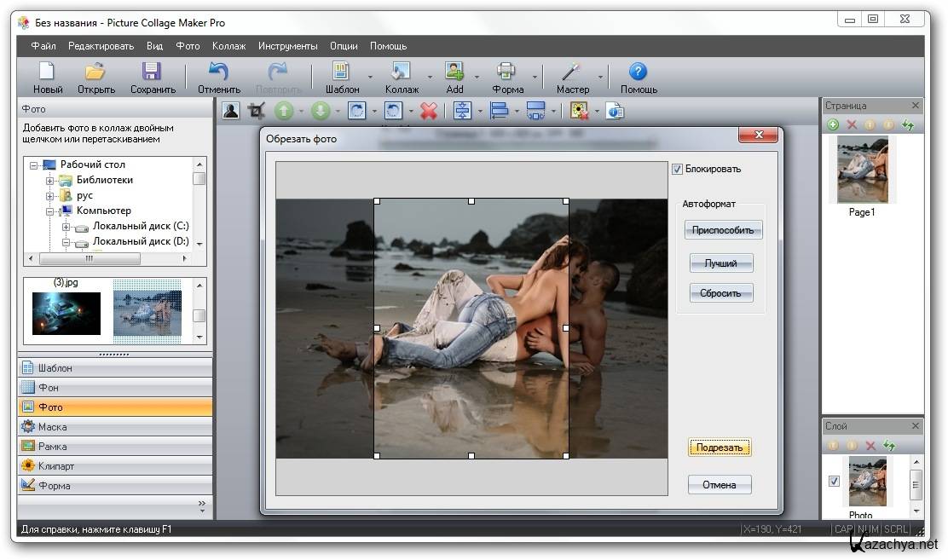The height and width of the screenshot is (560, 948).
Task: Click the Отменить undo arrow icon
Action: tap(219, 72)
